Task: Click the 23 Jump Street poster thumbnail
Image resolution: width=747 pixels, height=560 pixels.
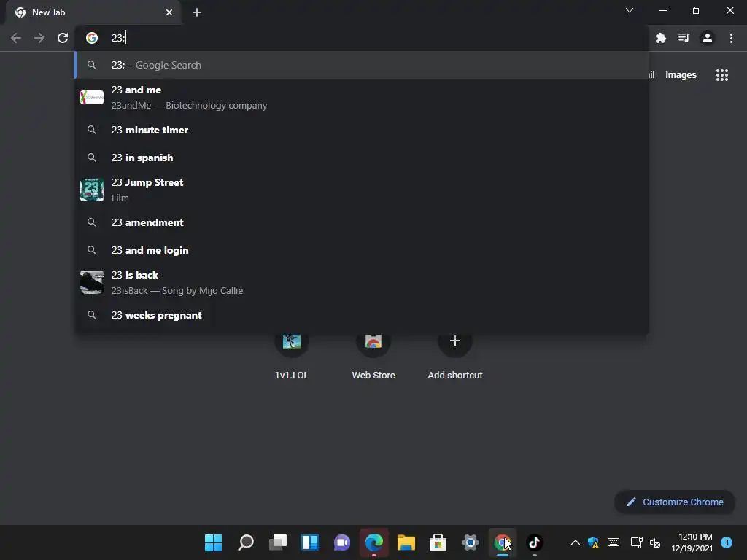Action: 92,190
